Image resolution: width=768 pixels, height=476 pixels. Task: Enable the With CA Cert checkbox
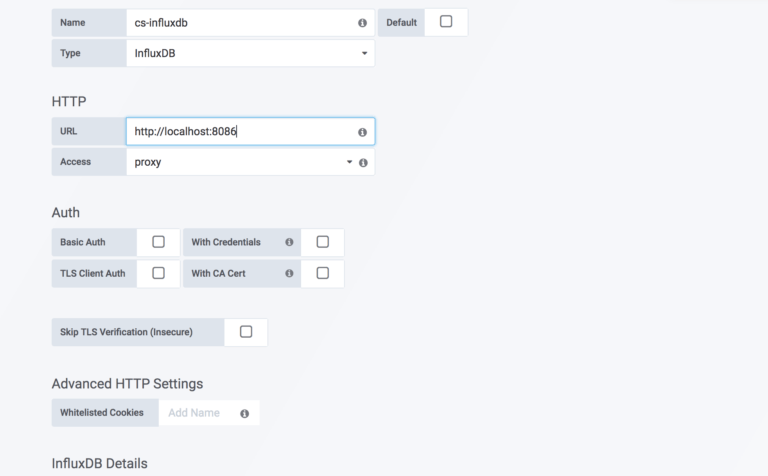[x=322, y=273]
